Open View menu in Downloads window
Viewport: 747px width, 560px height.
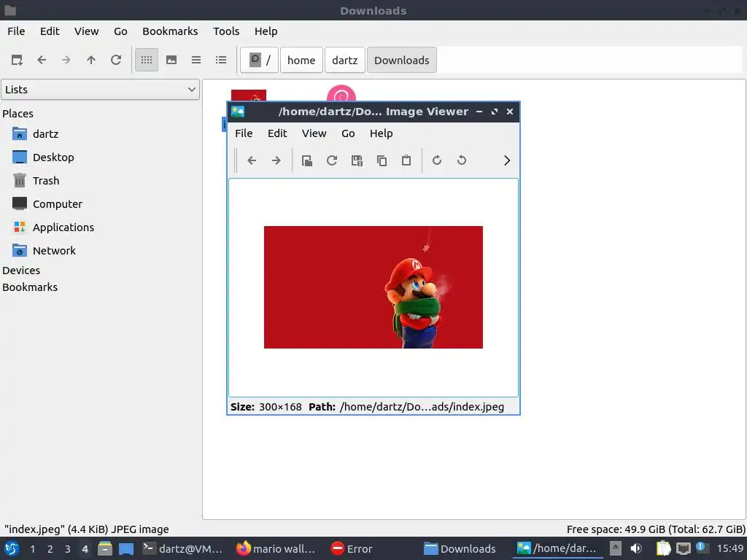[86, 31]
